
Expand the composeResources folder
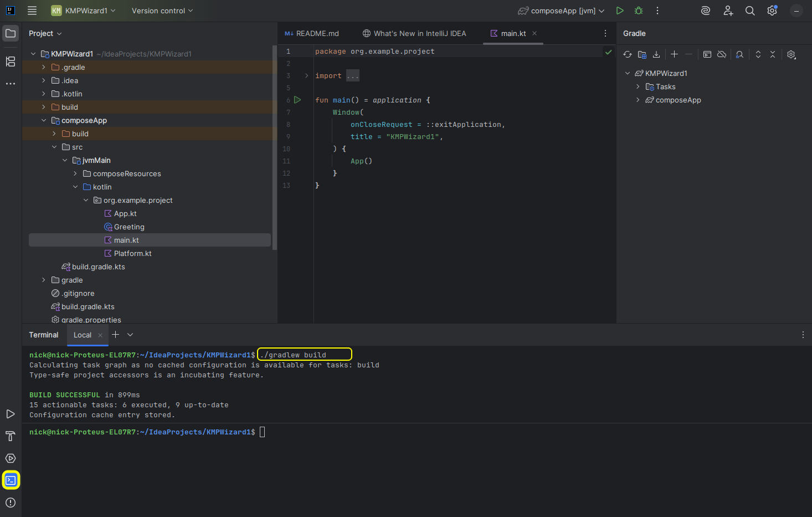coord(75,173)
